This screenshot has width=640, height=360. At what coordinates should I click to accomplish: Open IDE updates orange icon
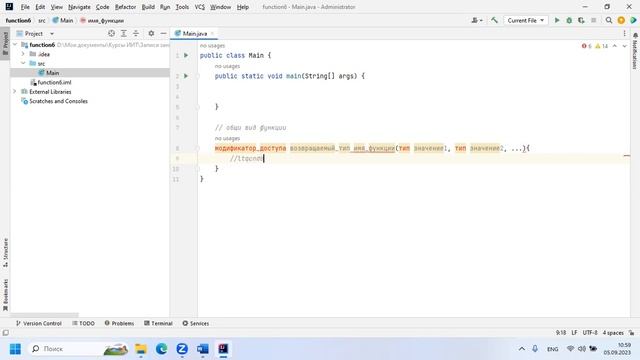tap(621, 20)
